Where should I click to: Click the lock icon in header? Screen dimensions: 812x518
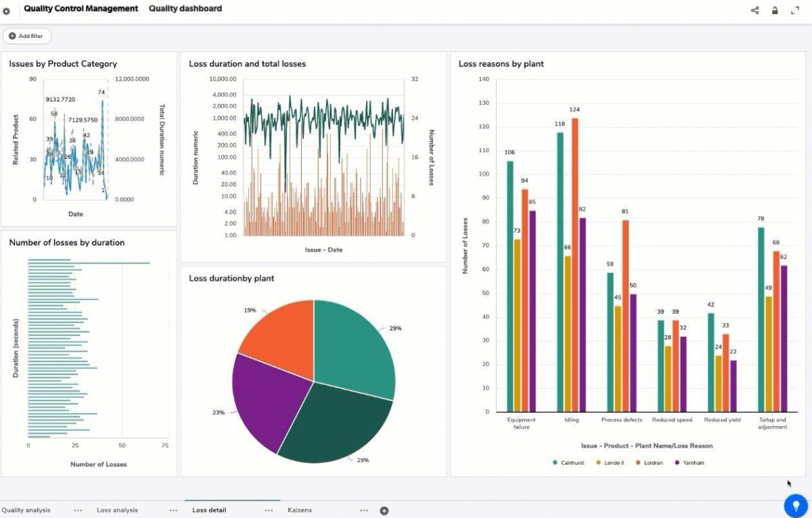[775, 10]
